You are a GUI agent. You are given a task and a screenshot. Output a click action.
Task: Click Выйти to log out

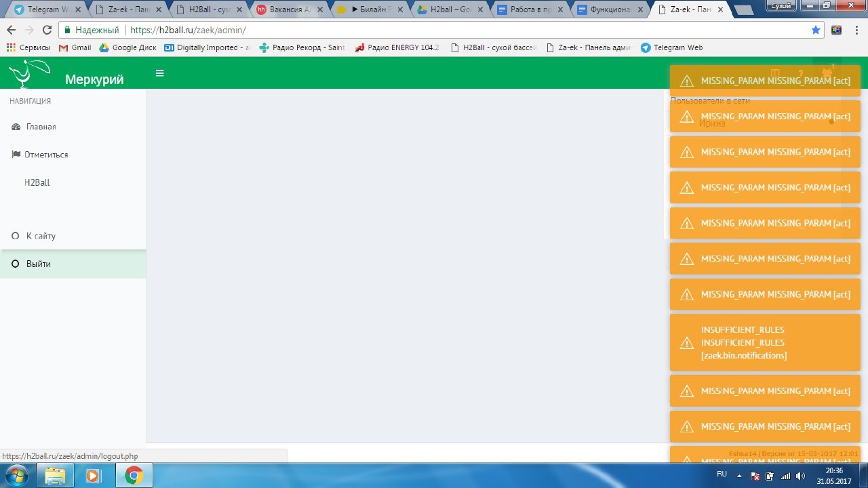(x=73, y=264)
